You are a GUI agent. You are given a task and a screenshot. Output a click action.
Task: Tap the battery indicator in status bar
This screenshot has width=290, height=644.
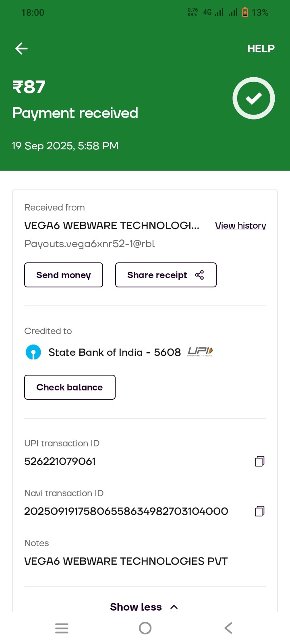pyautogui.click(x=245, y=12)
